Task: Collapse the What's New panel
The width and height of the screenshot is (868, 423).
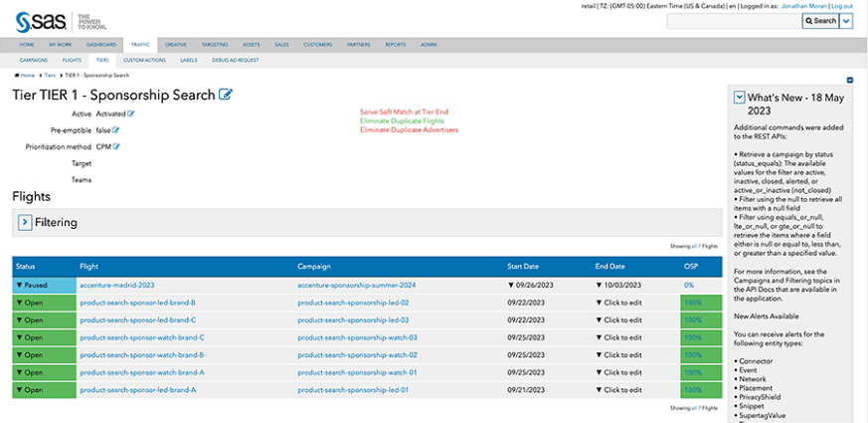Action: (739, 97)
